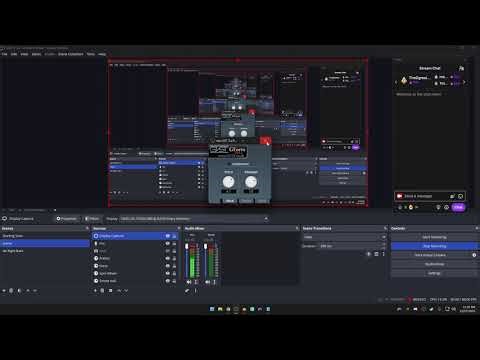The width and height of the screenshot is (480, 360).
Task: Toggle lock on Display Capture source
Action: (x=174, y=236)
